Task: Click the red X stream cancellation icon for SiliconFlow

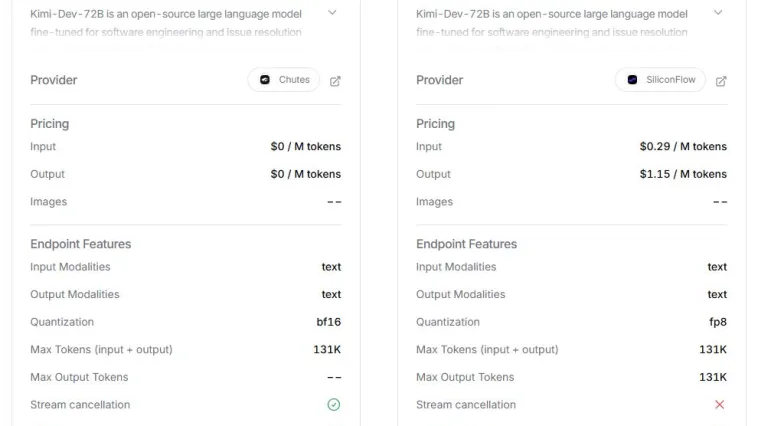Action: [x=719, y=405]
